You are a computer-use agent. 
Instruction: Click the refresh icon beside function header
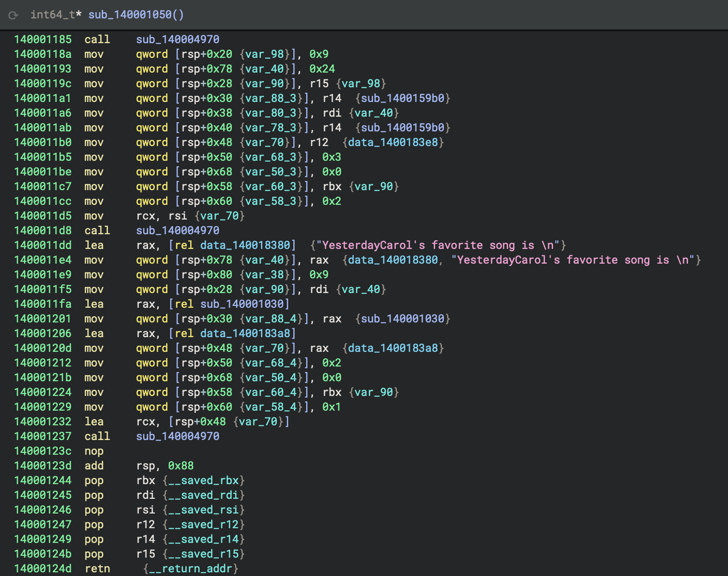coord(13,15)
